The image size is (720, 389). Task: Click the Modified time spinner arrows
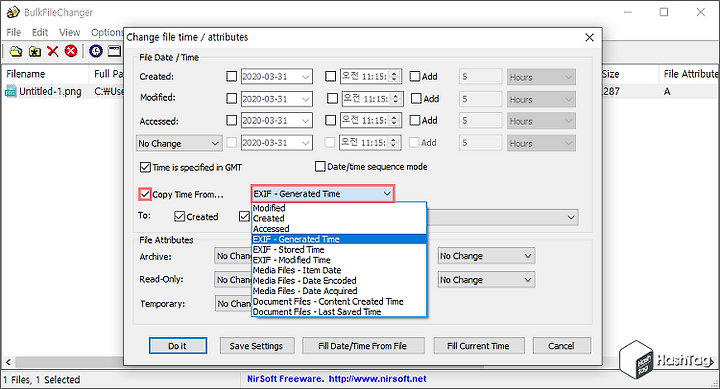click(396, 99)
